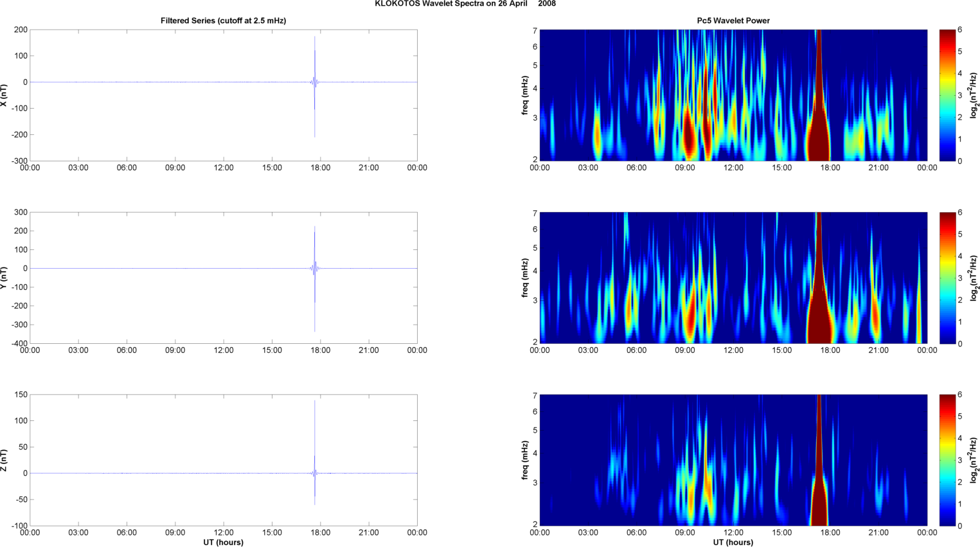Click the bottom colorbar's log2(nT²/Hz) label
The height and width of the screenshot is (547, 980).
pos(974,460)
